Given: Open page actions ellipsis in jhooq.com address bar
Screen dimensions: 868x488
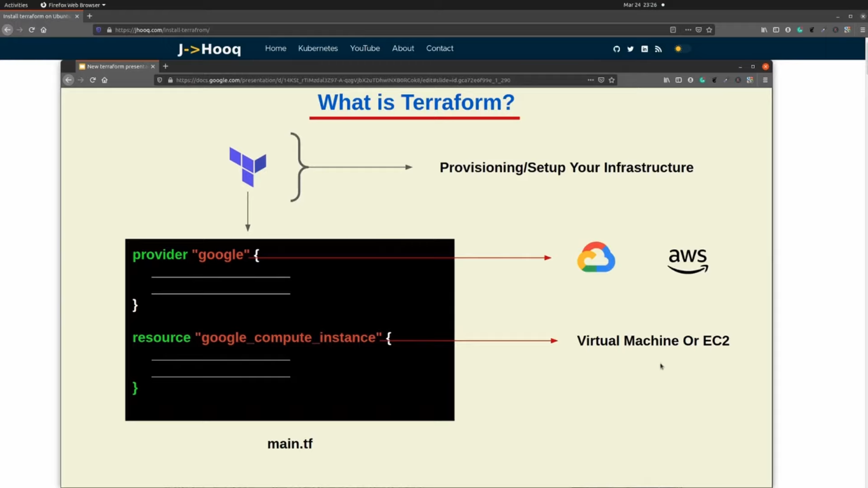Looking at the screenshot, I should pos(688,30).
